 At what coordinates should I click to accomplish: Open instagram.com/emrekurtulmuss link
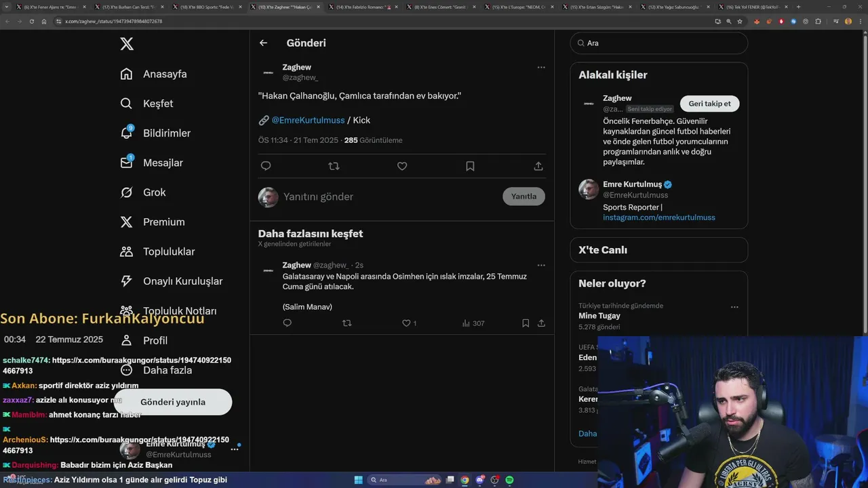pyautogui.click(x=659, y=218)
